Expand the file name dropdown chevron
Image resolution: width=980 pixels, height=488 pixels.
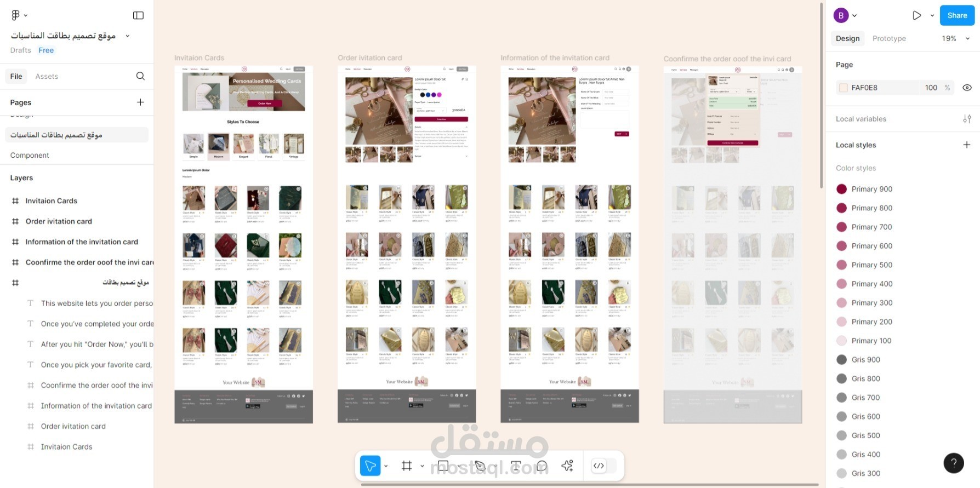click(128, 36)
